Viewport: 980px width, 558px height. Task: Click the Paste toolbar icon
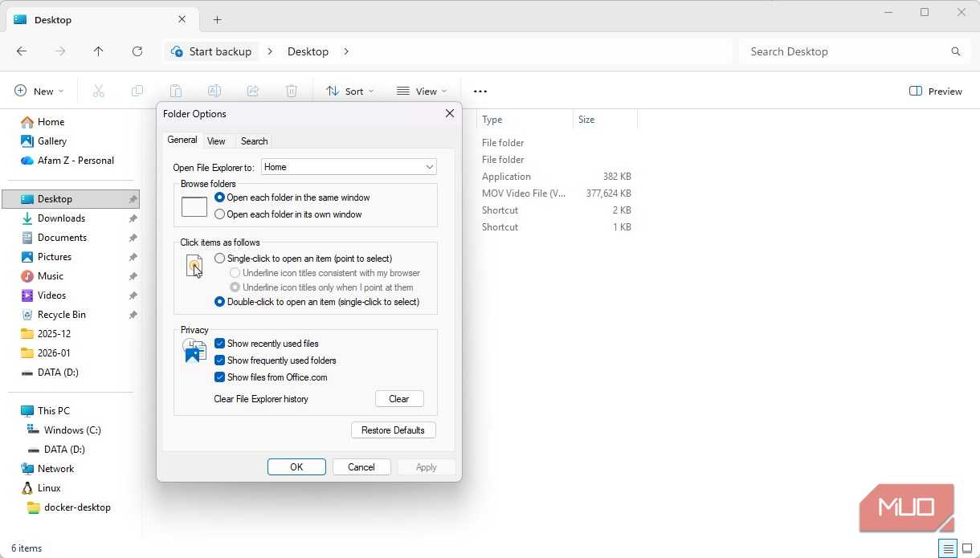[x=176, y=92]
